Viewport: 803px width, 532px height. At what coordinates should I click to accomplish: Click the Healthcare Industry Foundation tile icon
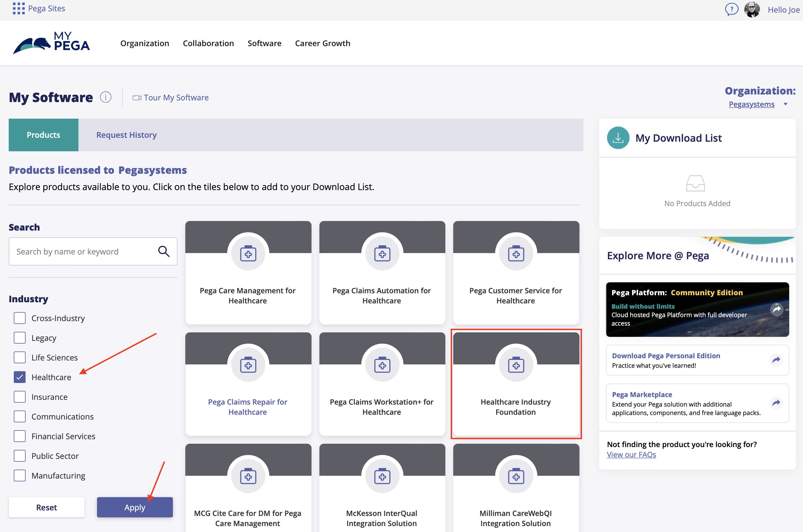click(x=516, y=365)
